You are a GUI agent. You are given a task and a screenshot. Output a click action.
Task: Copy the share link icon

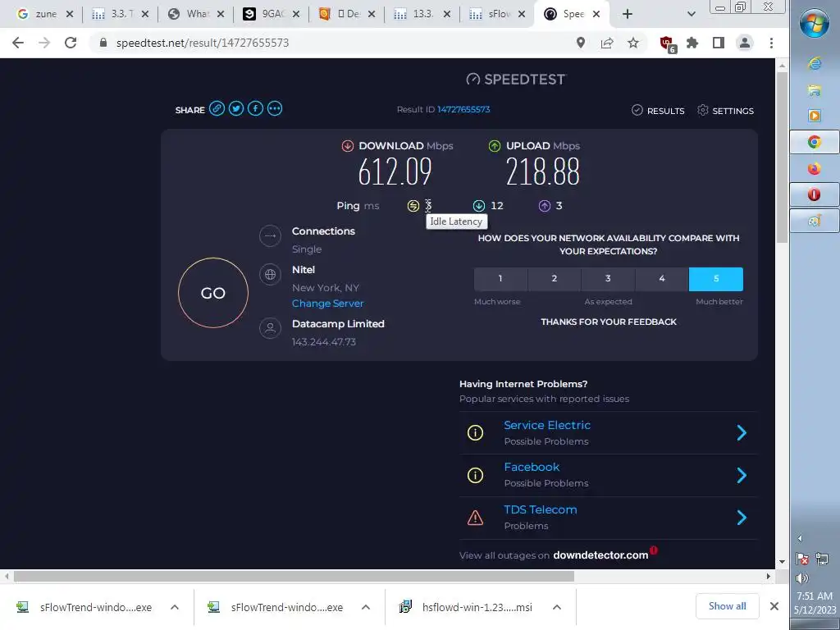pyautogui.click(x=217, y=109)
